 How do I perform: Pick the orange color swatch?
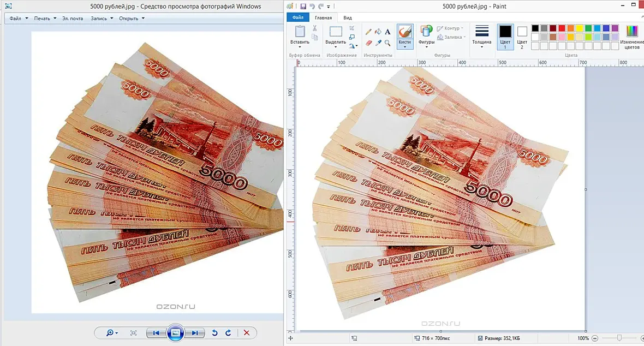pyautogui.click(x=570, y=28)
